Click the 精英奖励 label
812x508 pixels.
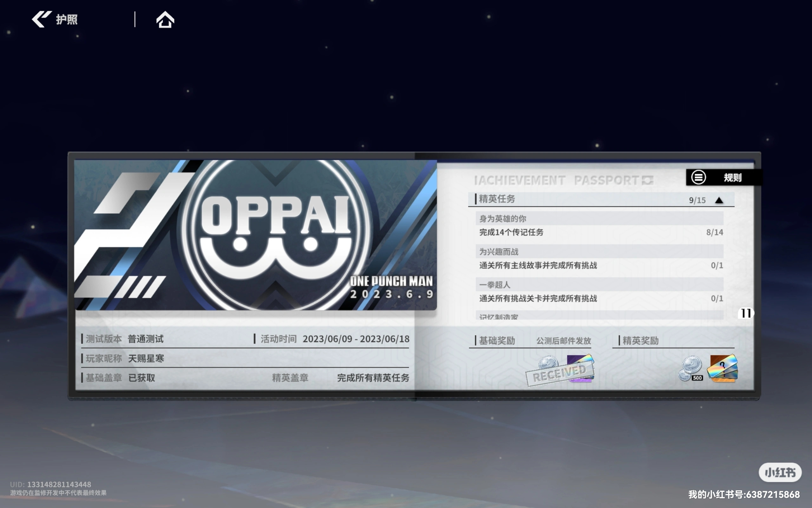point(640,341)
